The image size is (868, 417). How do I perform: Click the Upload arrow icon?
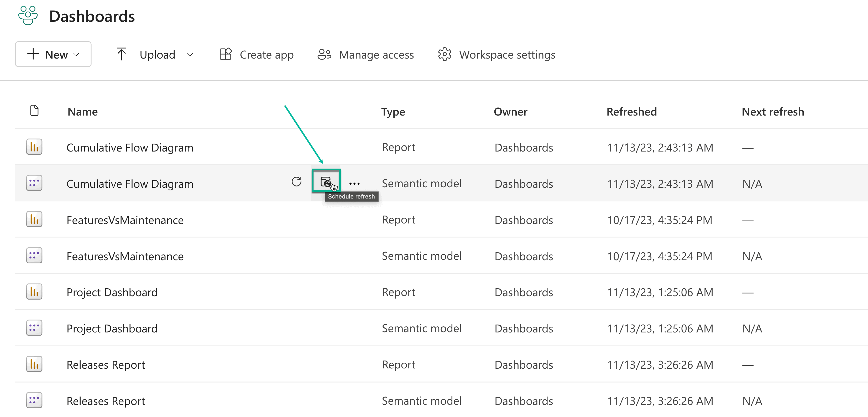[122, 54]
